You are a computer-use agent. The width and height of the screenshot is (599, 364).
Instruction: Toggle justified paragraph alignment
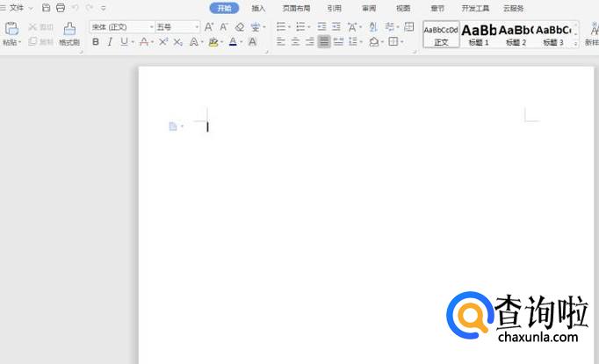point(324,42)
